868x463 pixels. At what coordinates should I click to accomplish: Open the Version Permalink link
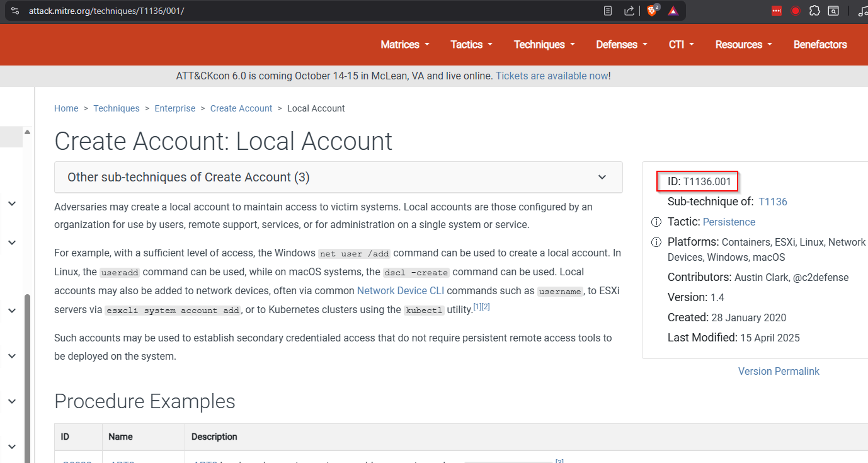tap(779, 371)
